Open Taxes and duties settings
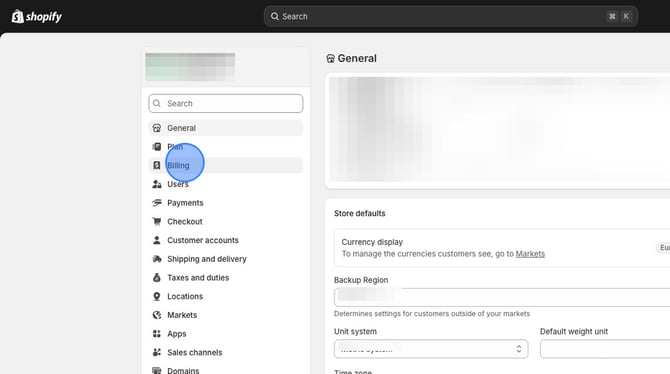Viewport: 670px width, 374px height. 226,278
